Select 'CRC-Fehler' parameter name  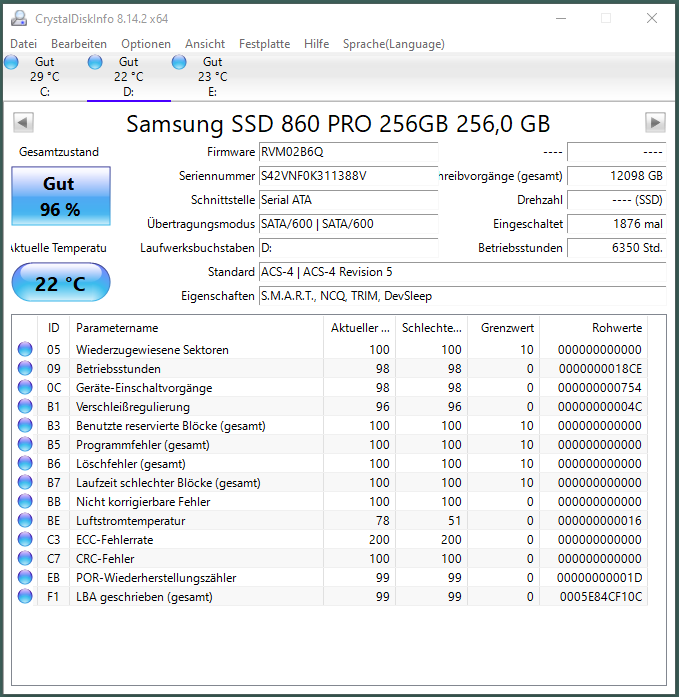point(105,559)
